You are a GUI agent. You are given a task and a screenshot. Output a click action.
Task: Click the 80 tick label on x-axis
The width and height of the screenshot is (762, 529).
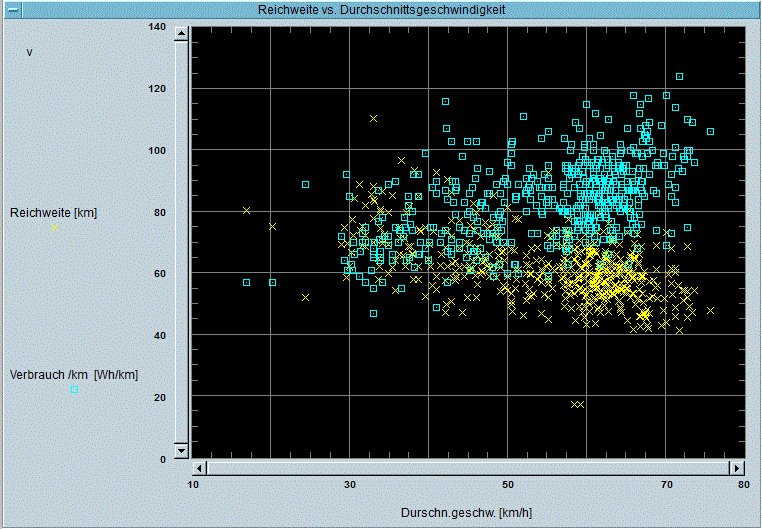(743, 484)
